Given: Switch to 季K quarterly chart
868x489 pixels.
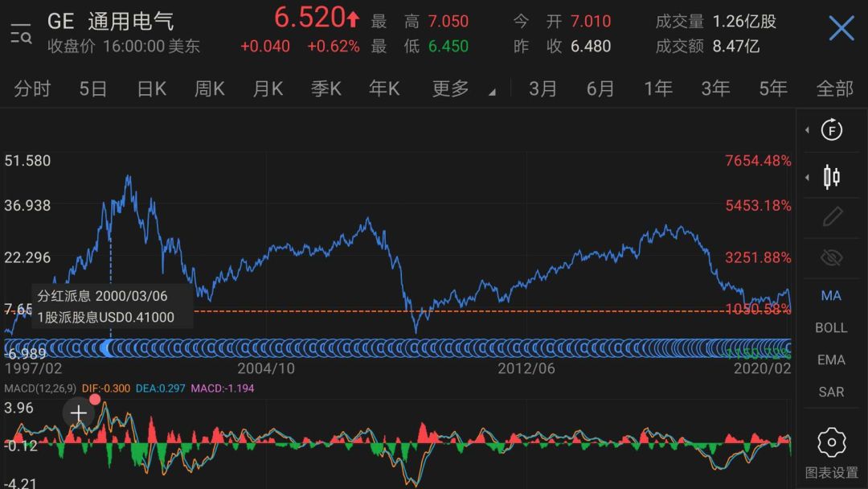Looking at the screenshot, I should pos(325,88).
